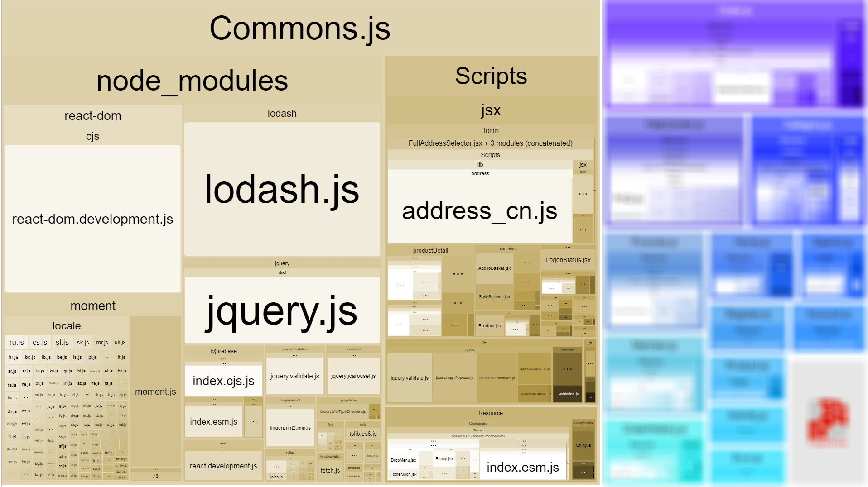Click the cs.js locale cell
Viewport: 868px width, 487px height.
point(40,343)
